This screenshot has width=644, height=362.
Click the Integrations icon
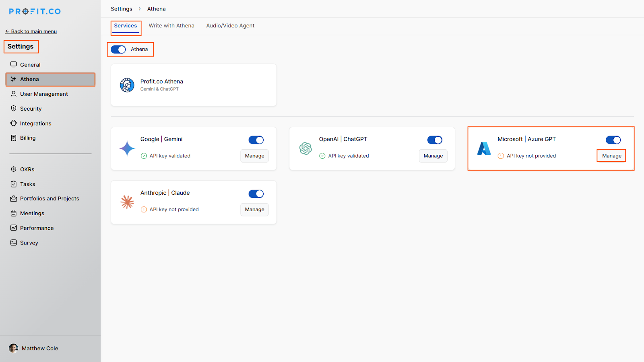pos(14,123)
